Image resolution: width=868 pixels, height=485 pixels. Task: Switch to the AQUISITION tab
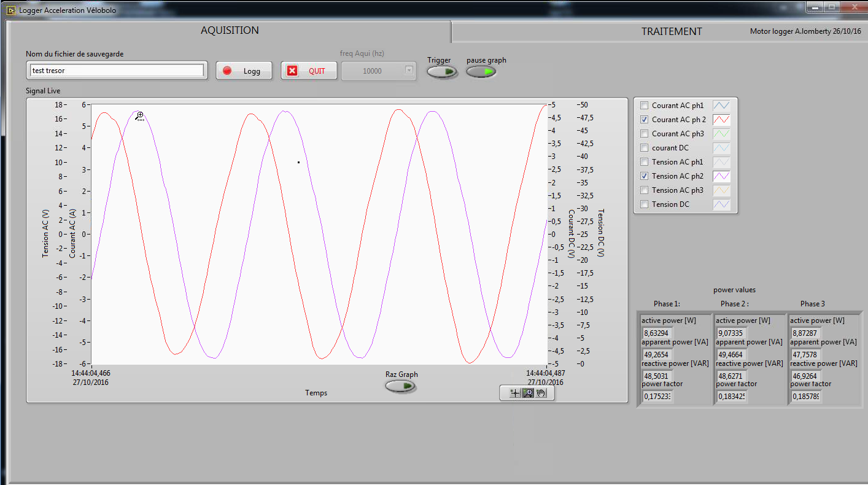pos(230,31)
